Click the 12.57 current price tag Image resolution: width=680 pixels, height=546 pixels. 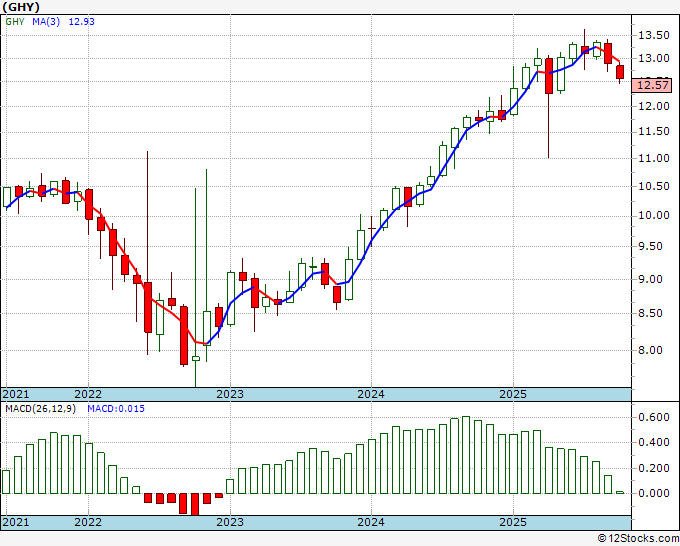652,85
